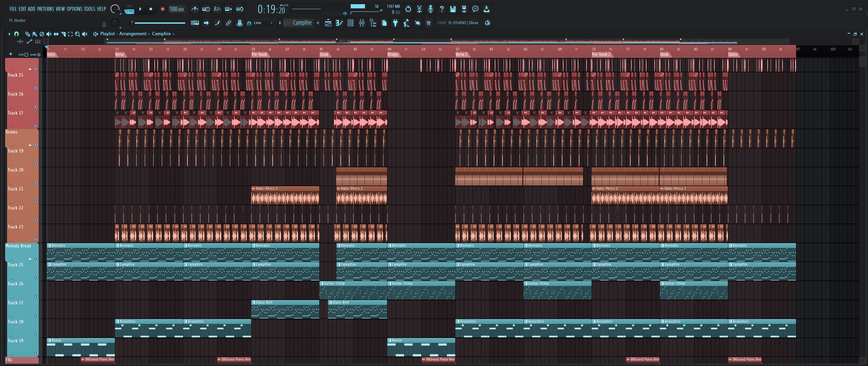Toggle the playlist magnet snap icon
Image resolution: width=868 pixels, height=366 pixels.
pos(16,34)
